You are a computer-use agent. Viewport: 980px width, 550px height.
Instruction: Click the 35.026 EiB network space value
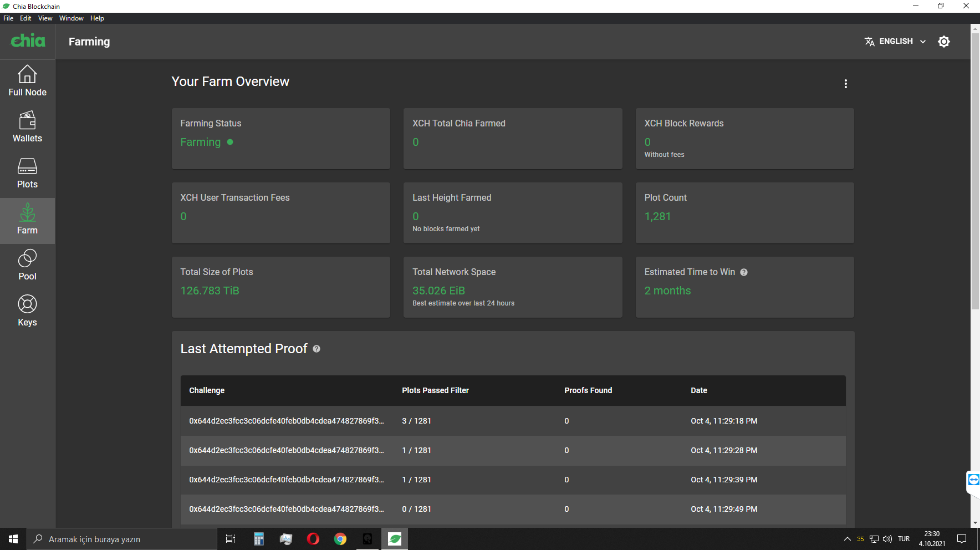[438, 291]
